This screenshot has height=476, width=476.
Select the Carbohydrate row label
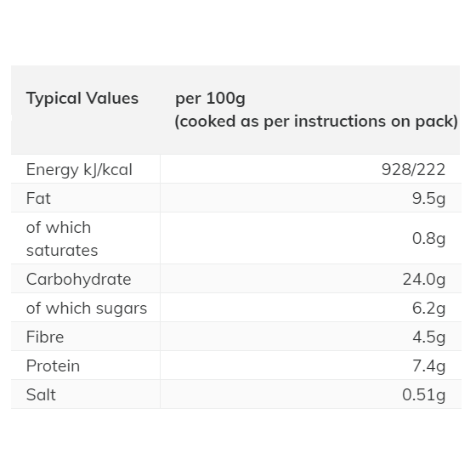tap(78, 280)
